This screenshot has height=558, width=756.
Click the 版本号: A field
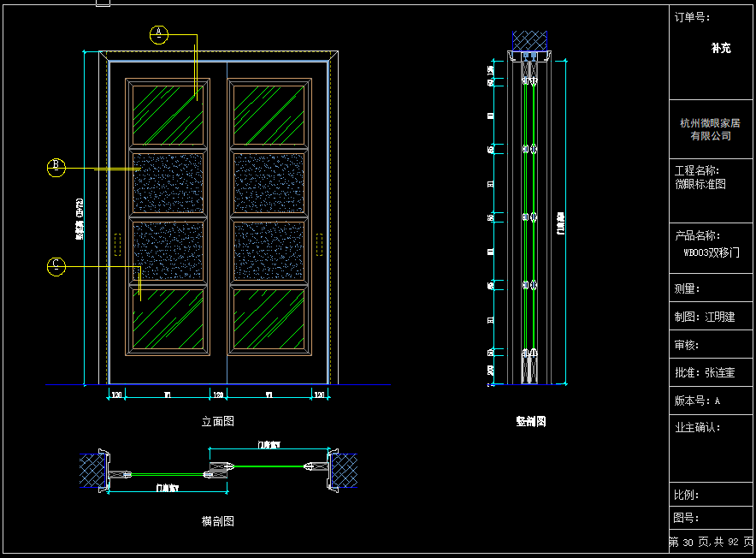[x=698, y=400]
